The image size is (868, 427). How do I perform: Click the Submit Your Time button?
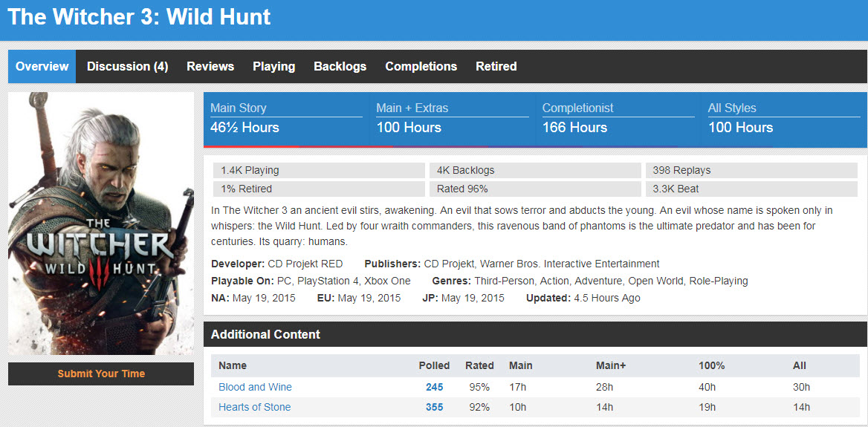coord(101,374)
